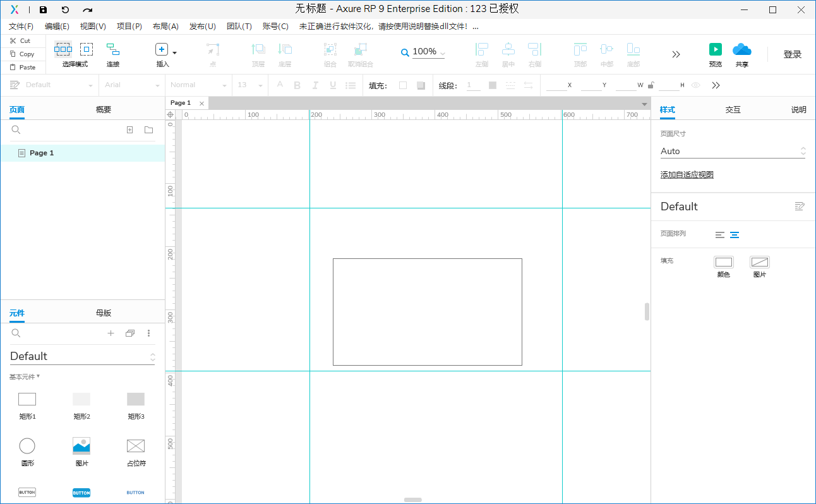
Task: Cut the selection with Cut button
Action: [x=23, y=41]
